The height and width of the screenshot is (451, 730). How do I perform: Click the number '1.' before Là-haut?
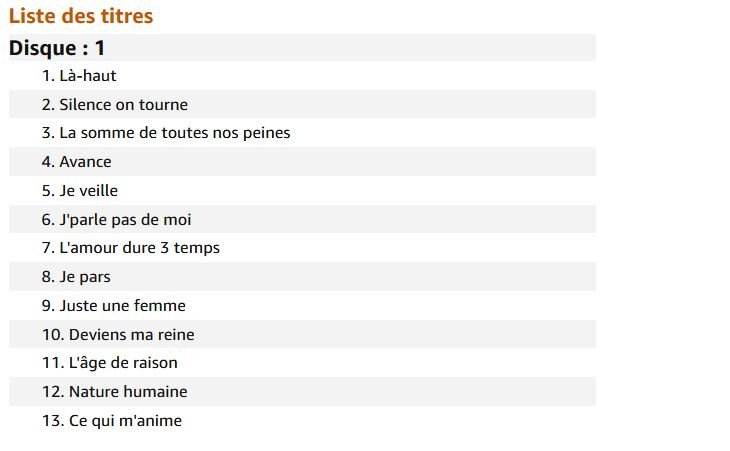click(48, 75)
